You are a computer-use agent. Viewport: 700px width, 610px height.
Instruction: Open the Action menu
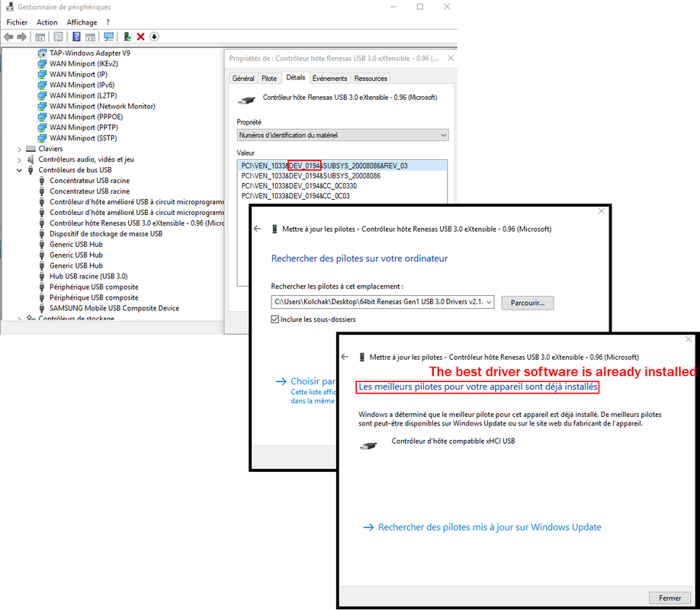[x=47, y=22]
